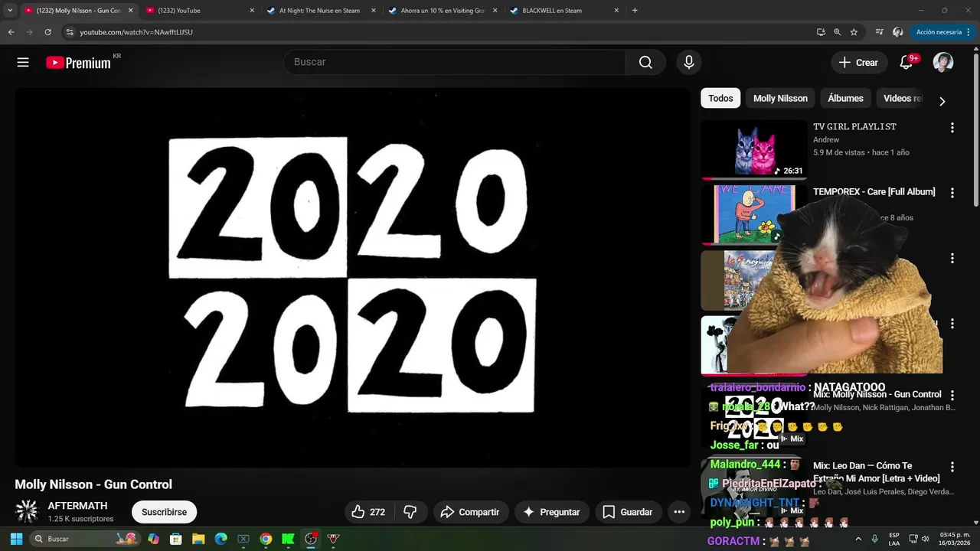The image size is (980, 551).
Task: Open options for TEMPOREX Care video
Action: pos(952,193)
